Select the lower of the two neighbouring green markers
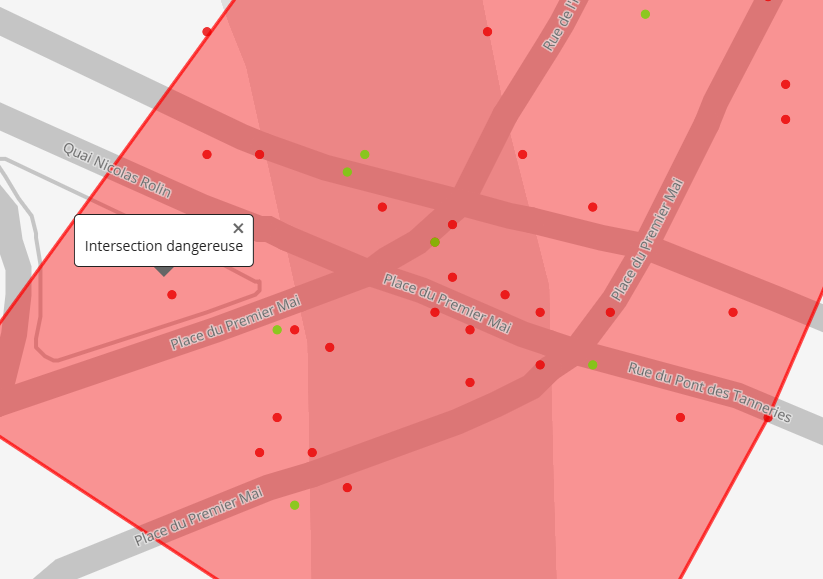Screen dimensions: 823x579 347,172
